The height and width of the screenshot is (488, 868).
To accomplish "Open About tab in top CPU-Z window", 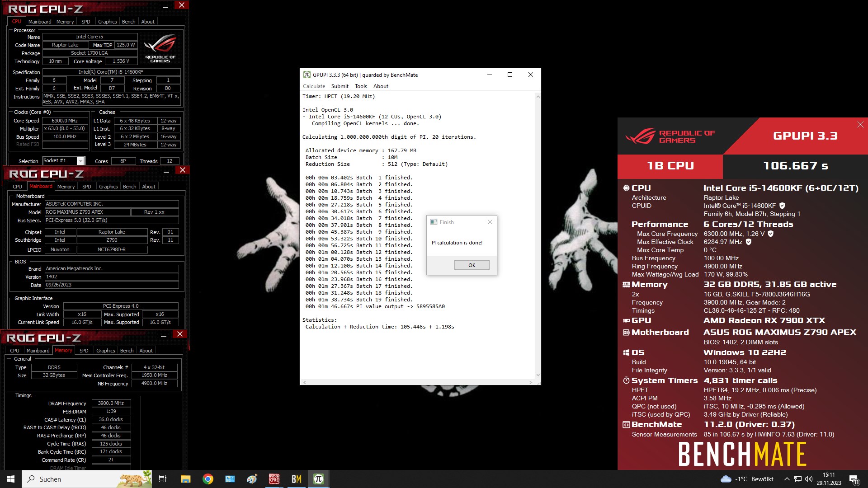I will 148,22.
